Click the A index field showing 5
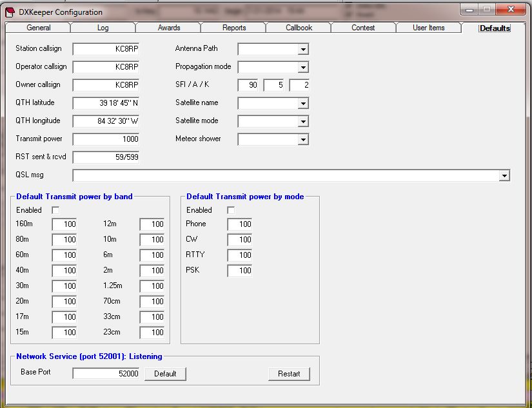This screenshot has height=408, width=532. [x=273, y=85]
